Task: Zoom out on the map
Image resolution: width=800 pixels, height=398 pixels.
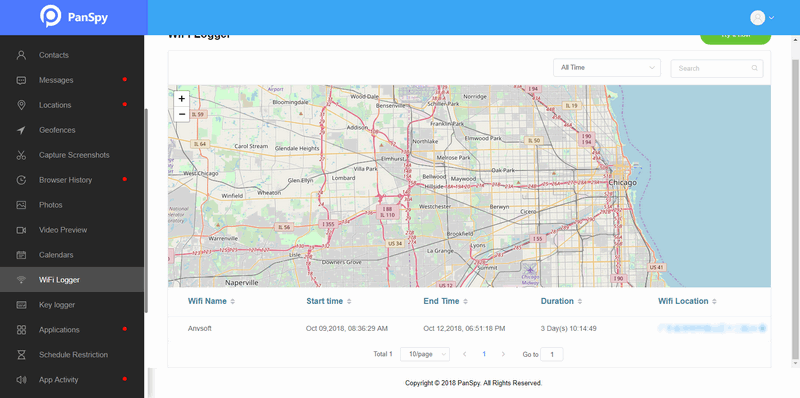Action: point(182,114)
